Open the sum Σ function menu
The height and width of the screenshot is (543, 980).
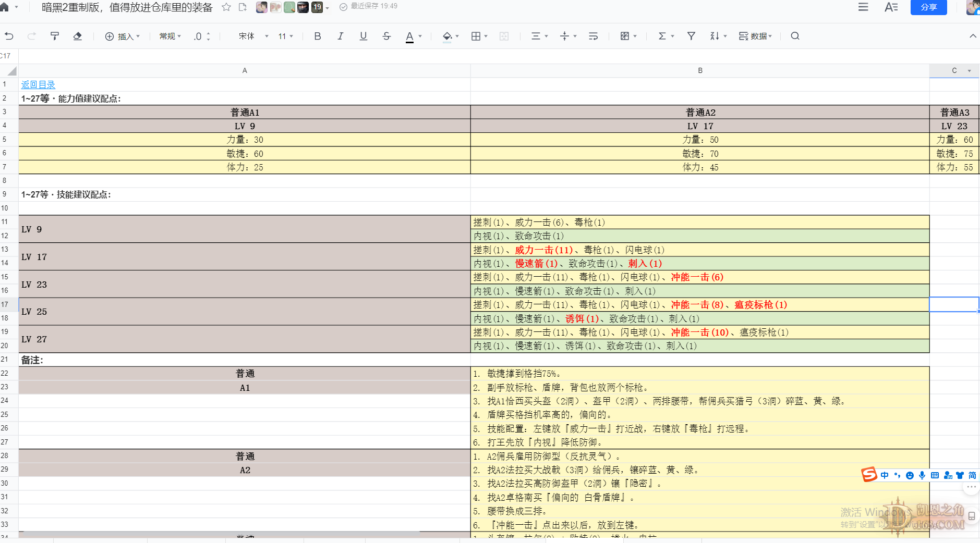(x=666, y=36)
